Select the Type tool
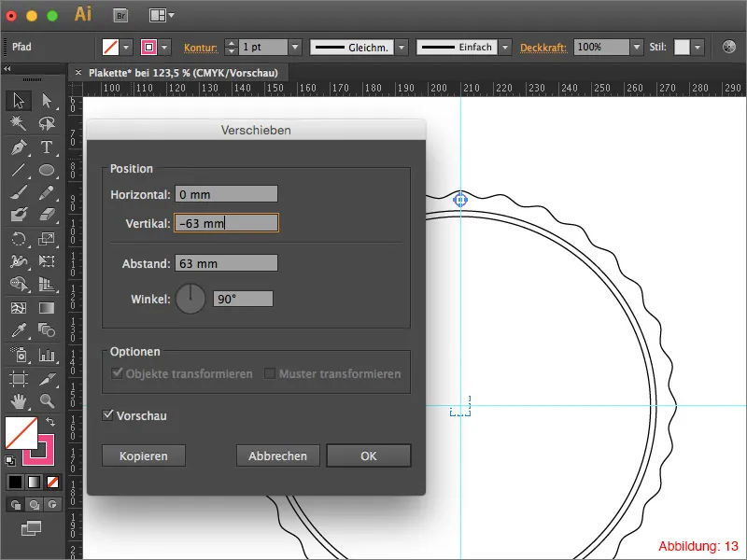This screenshot has width=747, height=560. point(47,147)
